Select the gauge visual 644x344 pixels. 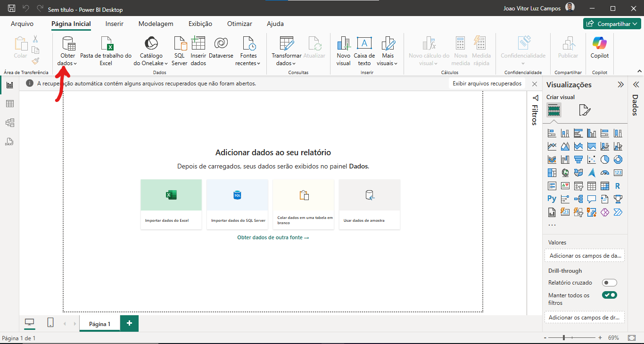pyautogui.click(x=605, y=173)
